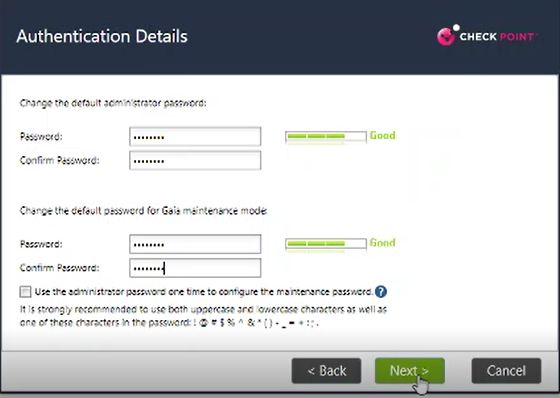Click the blue help question mark icon

381,292
